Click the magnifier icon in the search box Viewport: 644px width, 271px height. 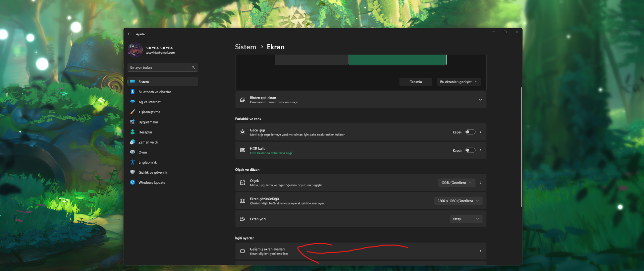pyautogui.click(x=193, y=67)
